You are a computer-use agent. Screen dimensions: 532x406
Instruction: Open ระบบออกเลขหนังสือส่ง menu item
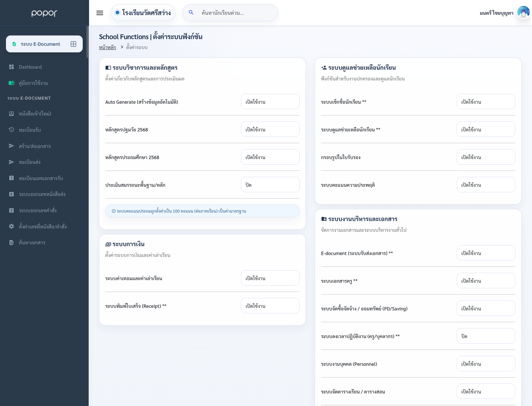[x=44, y=194]
